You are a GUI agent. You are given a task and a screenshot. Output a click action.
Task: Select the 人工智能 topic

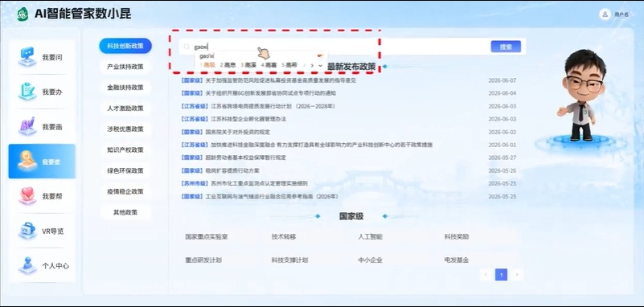coord(370,237)
